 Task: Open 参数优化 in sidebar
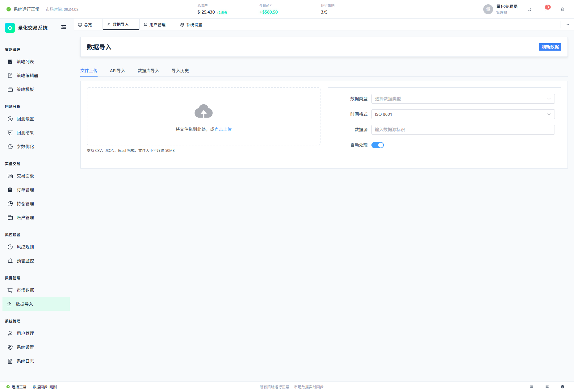point(36,147)
